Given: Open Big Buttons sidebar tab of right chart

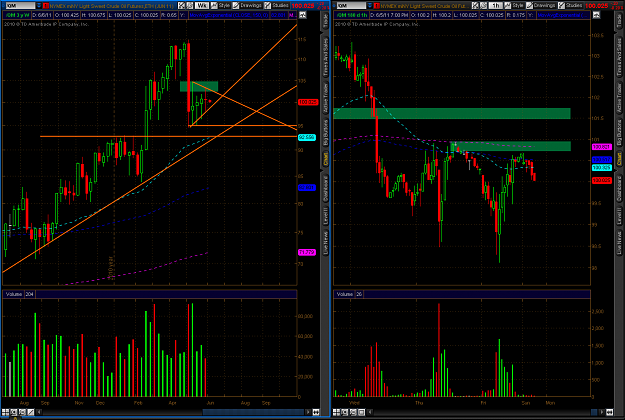Looking at the screenshot, I should click(619, 132).
